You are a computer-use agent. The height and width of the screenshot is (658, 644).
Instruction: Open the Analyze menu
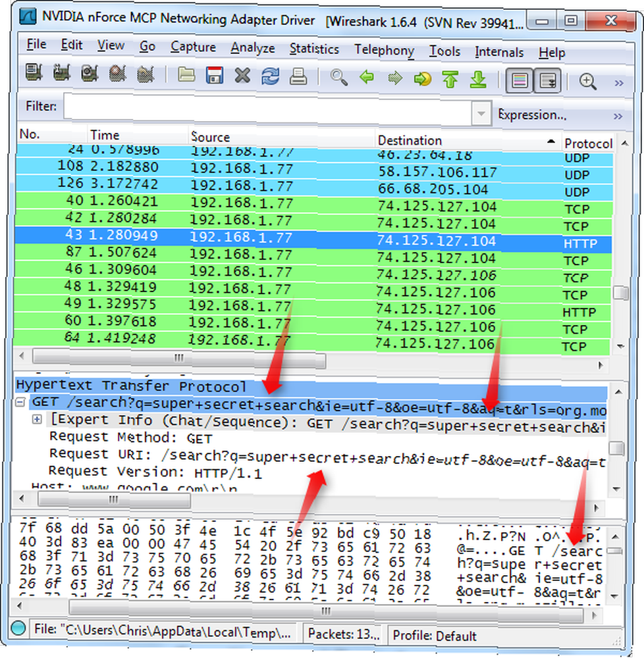(x=253, y=48)
